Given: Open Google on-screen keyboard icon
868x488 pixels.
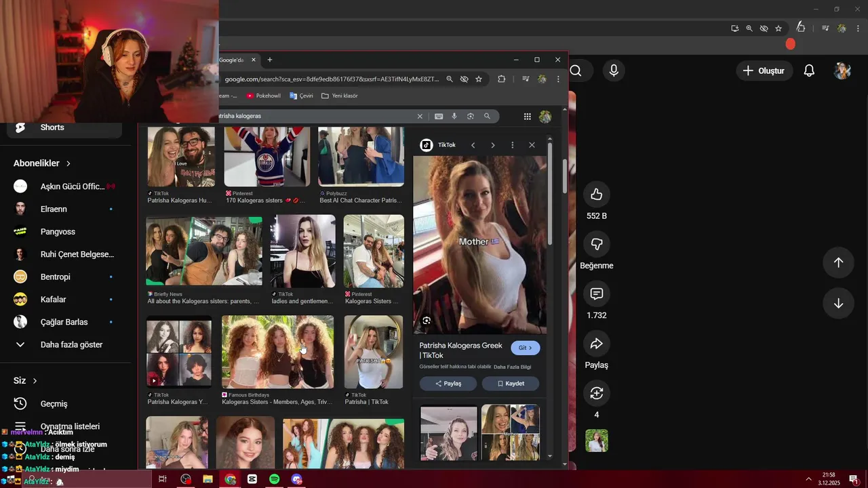Looking at the screenshot, I should point(439,117).
